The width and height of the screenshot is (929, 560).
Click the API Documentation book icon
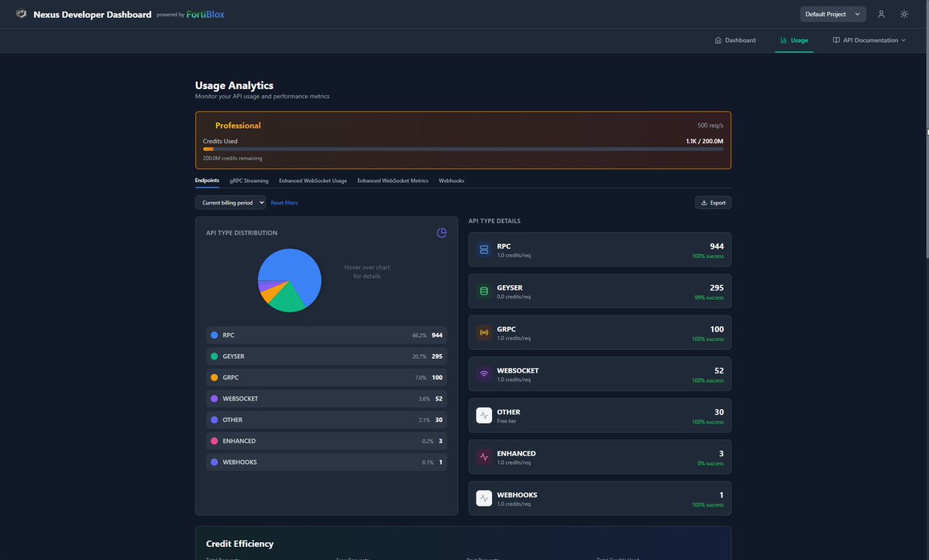834,39
